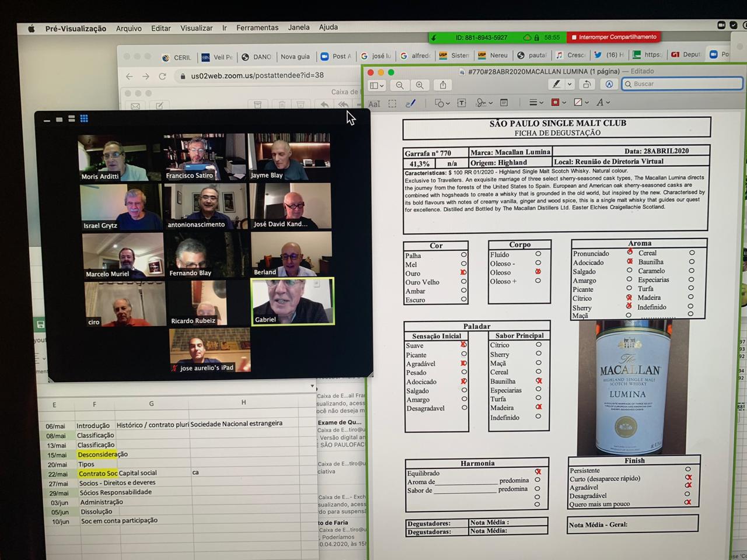Switch Zoom panel to grid gallery view
This screenshot has height=560, width=747.
point(84,118)
